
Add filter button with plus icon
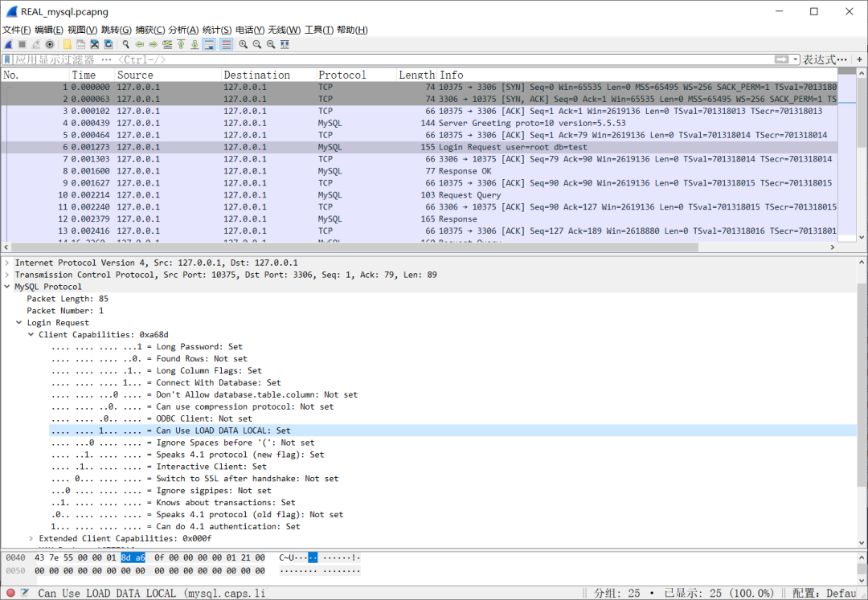(x=859, y=59)
